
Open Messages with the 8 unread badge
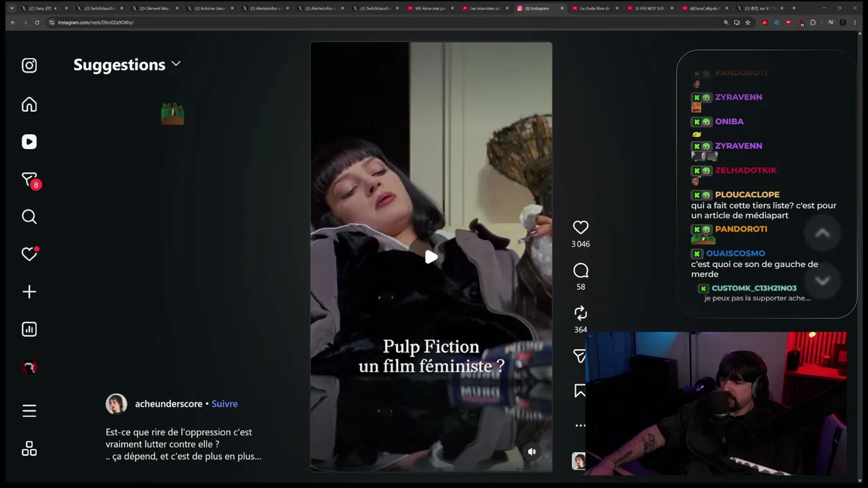[31, 180]
